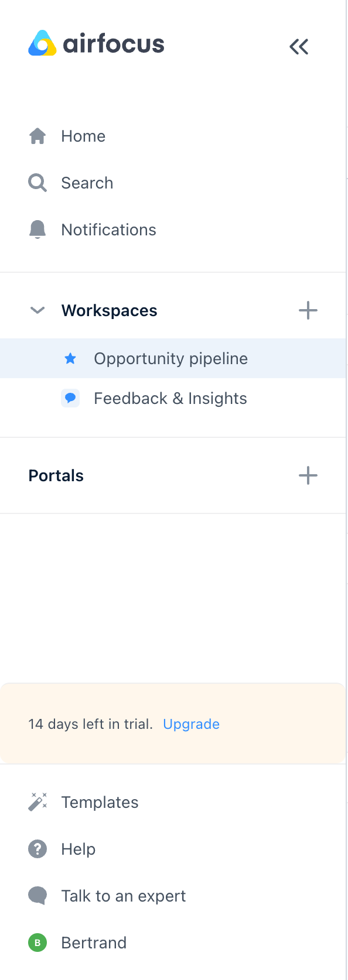Click the Upgrade link in the trial banner

click(x=191, y=724)
